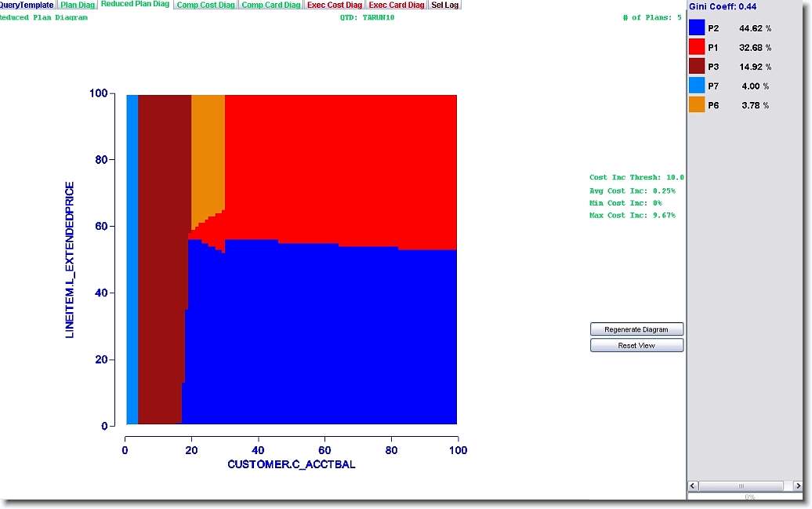Click the Regenerate Diagram button
812x509 pixels.
(x=636, y=329)
